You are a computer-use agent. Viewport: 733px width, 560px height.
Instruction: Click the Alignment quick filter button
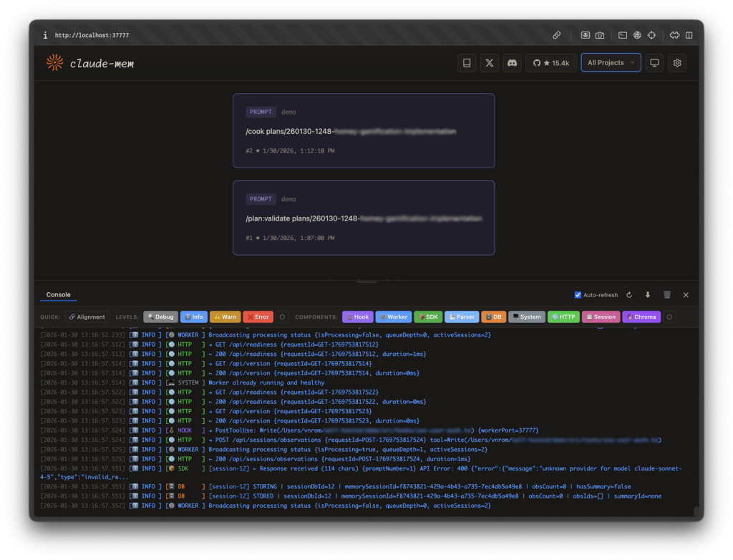(87, 317)
